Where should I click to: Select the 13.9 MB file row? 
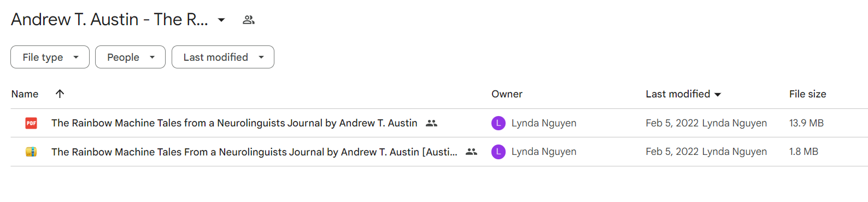point(439,123)
